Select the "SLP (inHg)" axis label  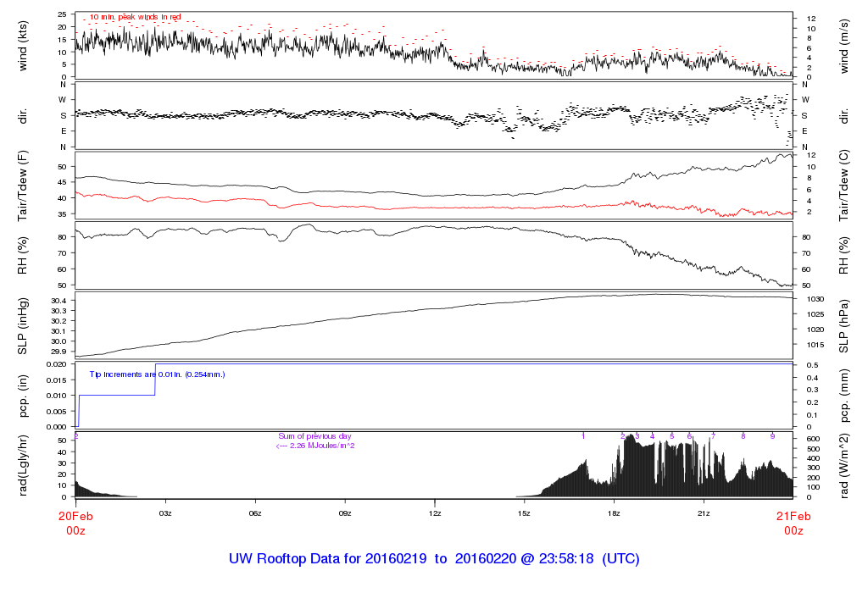click(x=23, y=325)
